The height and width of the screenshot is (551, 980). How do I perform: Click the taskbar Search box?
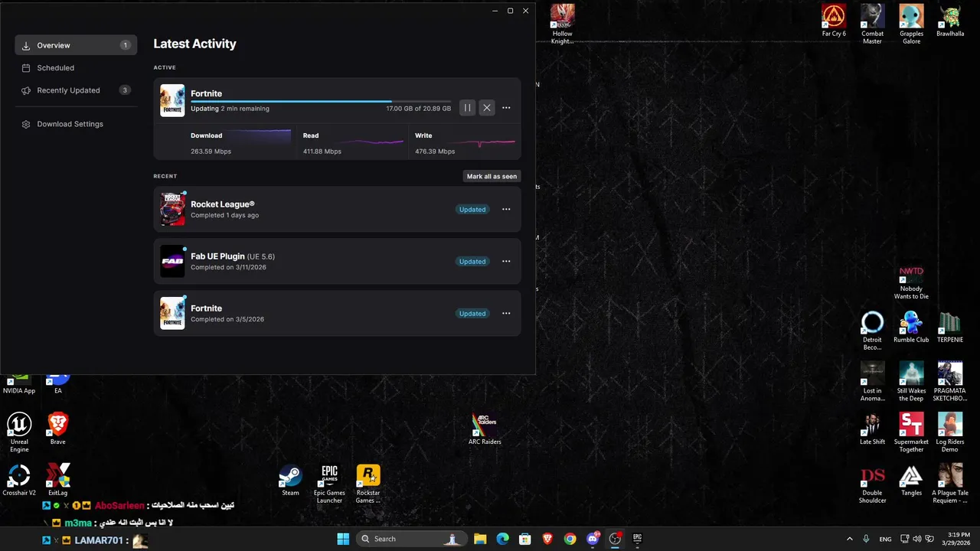[x=411, y=539]
